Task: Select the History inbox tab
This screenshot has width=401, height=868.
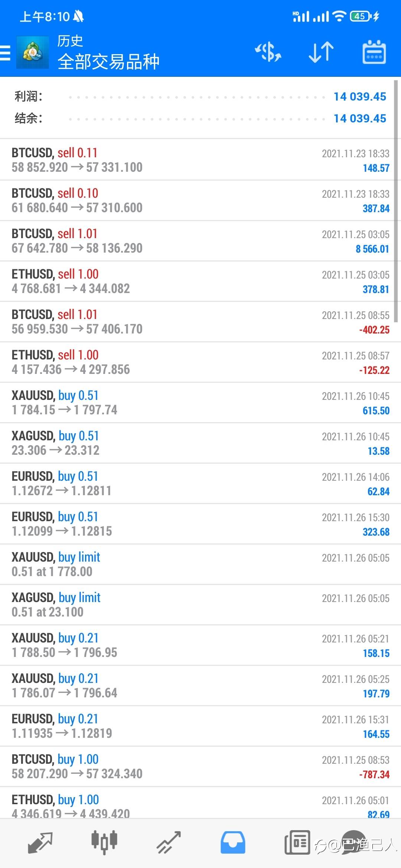Action: click(x=233, y=842)
